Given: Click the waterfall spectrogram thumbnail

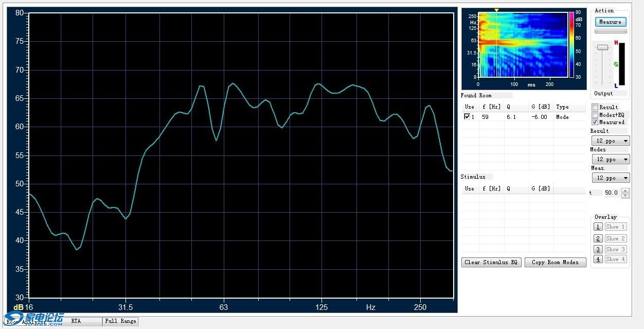Looking at the screenshot, I should tap(523, 45).
